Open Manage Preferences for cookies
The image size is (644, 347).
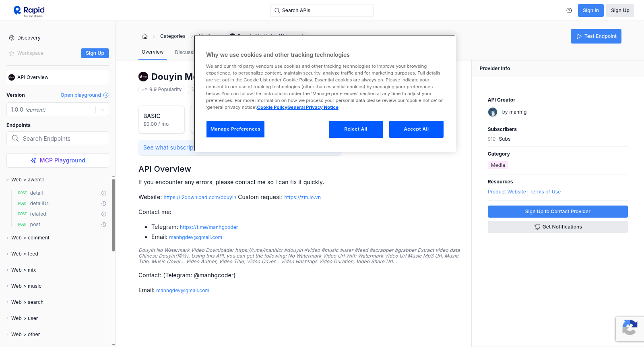click(235, 129)
